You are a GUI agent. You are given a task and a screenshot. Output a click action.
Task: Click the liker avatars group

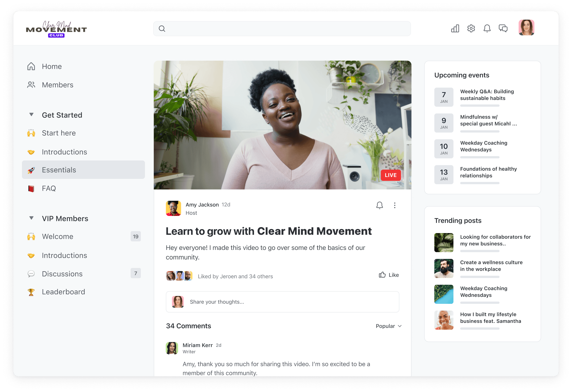point(179,276)
